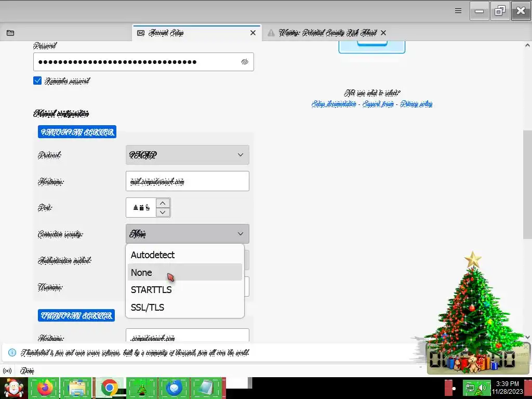The width and height of the screenshot is (532, 399).
Task: Open the Support forum link
Action: pyautogui.click(x=378, y=104)
